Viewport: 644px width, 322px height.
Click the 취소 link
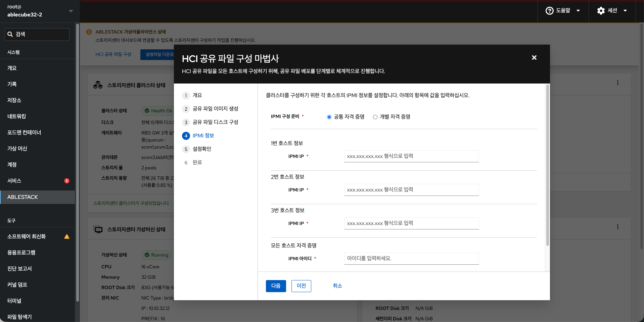click(337, 286)
